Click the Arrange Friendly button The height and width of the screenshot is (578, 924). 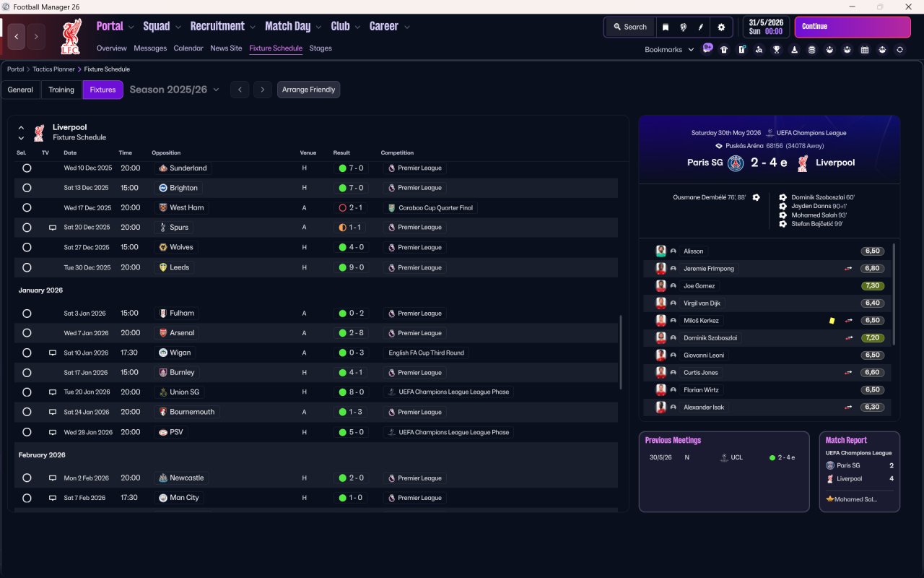coord(308,90)
